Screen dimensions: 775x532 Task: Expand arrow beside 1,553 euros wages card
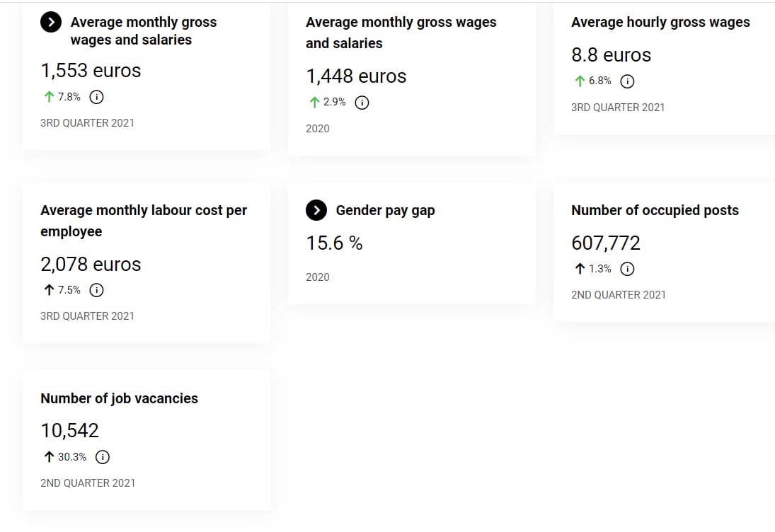pyautogui.click(x=51, y=23)
